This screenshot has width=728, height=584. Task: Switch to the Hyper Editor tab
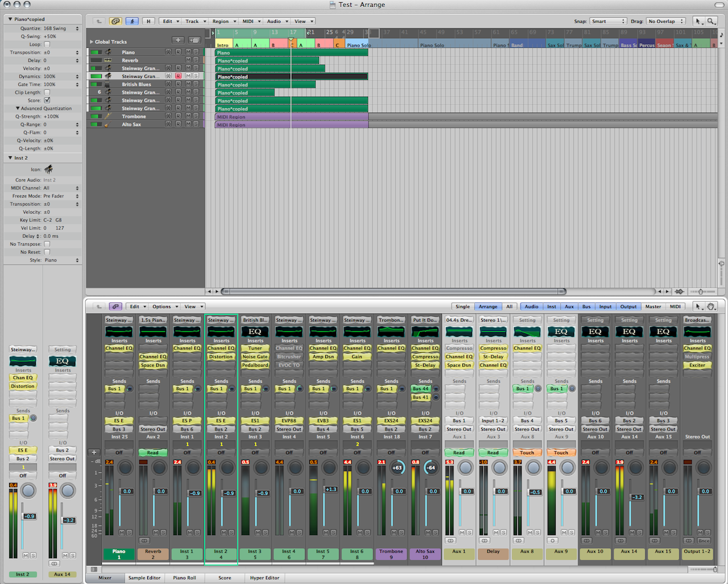(x=265, y=578)
